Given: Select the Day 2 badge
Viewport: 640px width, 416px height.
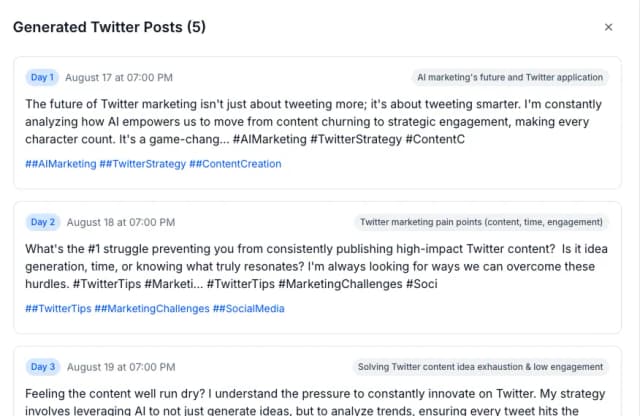Looking at the screenshot, I should pos(44,222).
